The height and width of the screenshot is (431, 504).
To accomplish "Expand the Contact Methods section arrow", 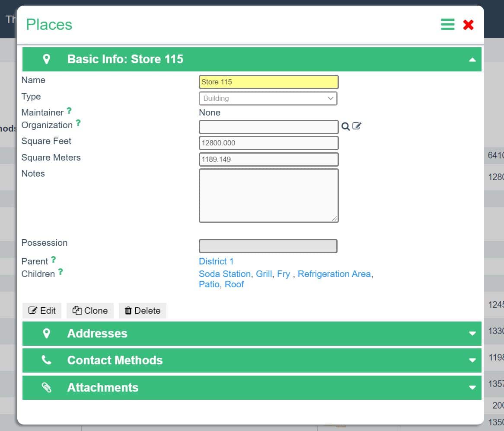I will click(x=472, y=360).
